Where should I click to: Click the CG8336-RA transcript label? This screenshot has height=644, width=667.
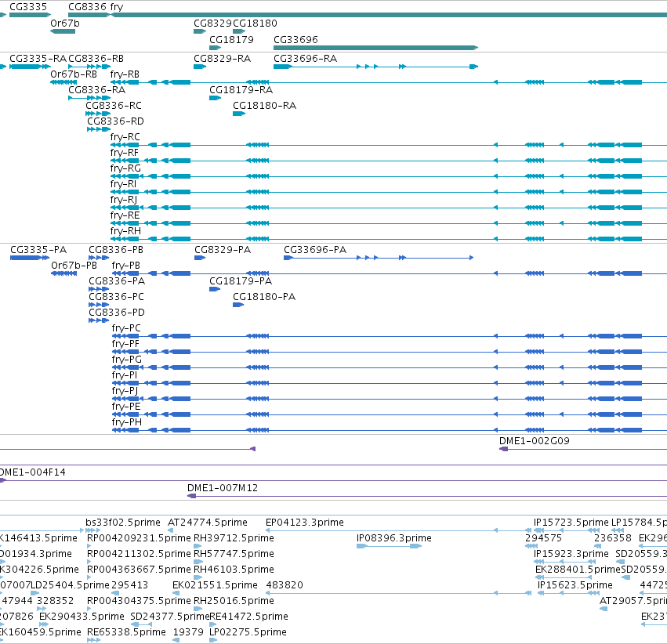[x=96, y=89]
